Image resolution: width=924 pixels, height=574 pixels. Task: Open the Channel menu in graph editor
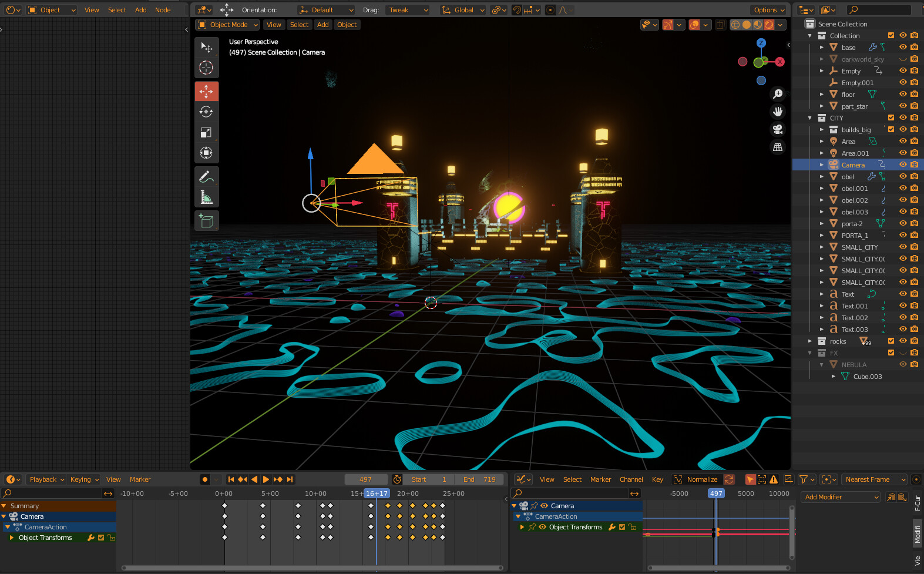(631, 479)
